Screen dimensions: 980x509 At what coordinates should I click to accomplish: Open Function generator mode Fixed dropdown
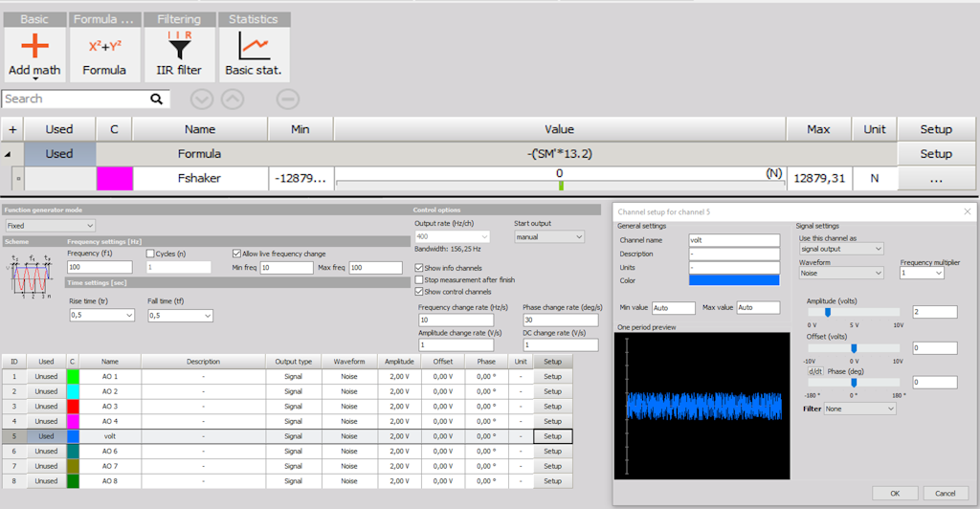click(50, 226)
